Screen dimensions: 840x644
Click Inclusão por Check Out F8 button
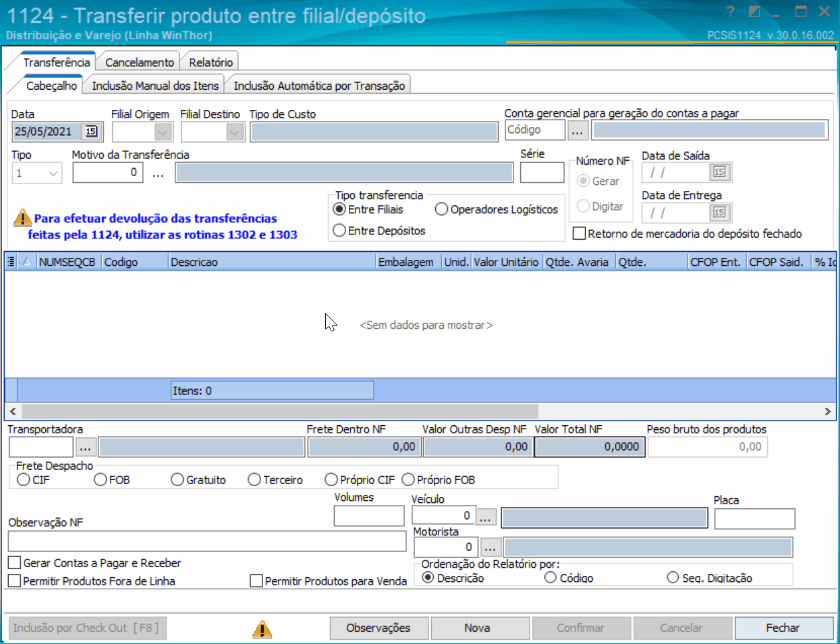tap(86, 628)
